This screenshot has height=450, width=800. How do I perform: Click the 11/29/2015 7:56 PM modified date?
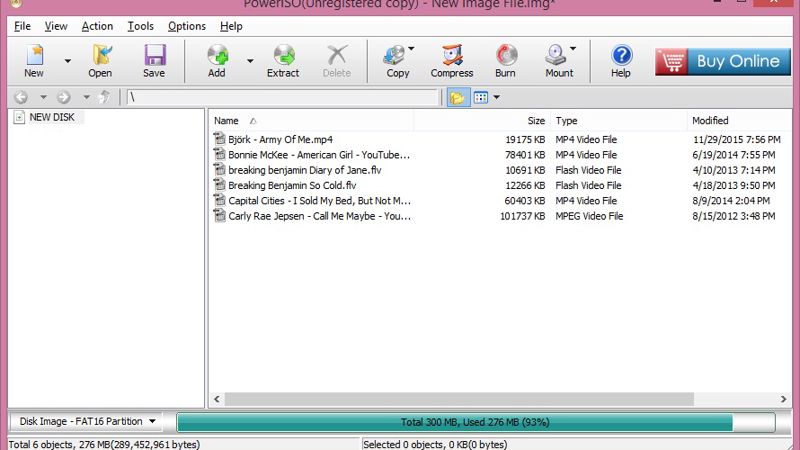click(x=737, y=139)
